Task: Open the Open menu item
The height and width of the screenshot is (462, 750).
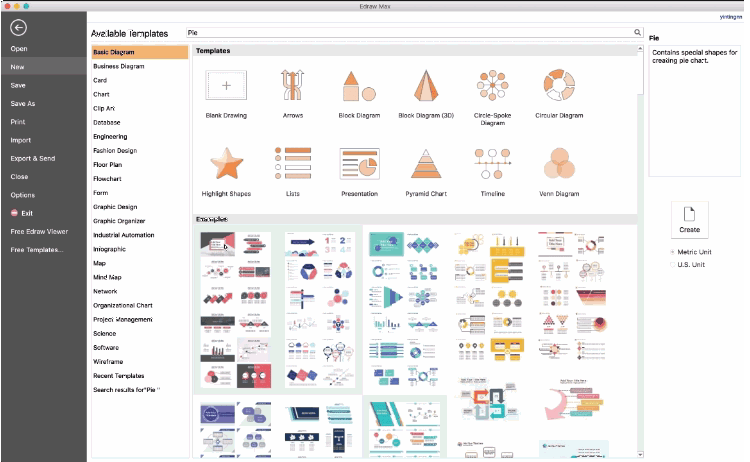Action: [x=19, y=49]
